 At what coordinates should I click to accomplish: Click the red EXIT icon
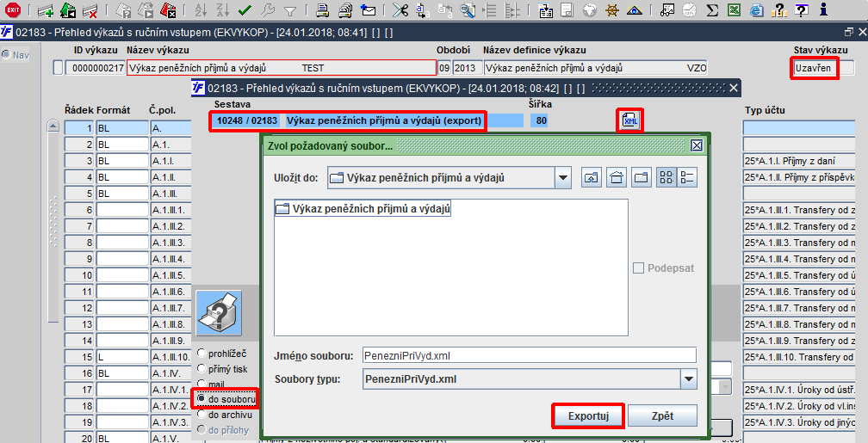coord(13,9)
